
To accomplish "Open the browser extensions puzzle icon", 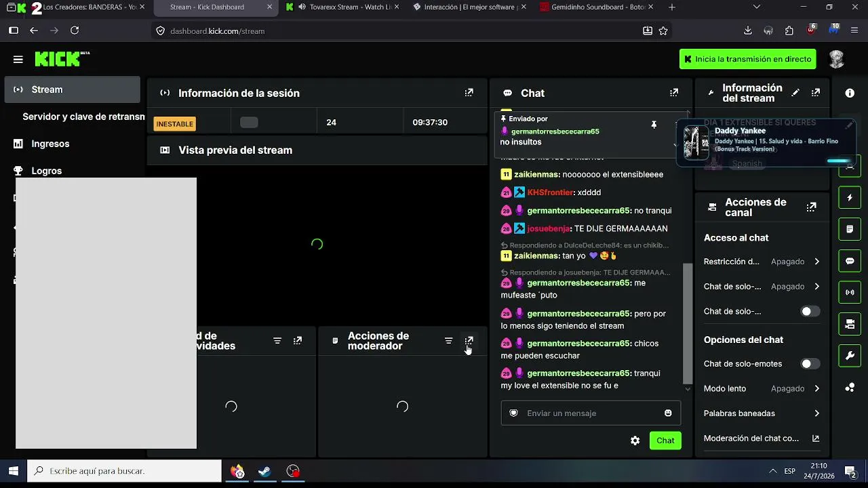I will pos(789,30).
